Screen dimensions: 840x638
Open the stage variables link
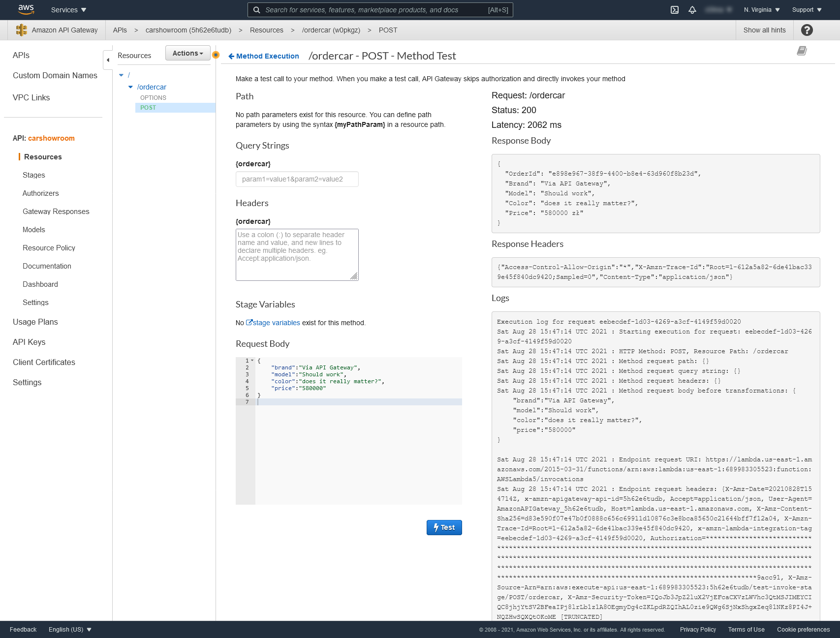point(273,323)
